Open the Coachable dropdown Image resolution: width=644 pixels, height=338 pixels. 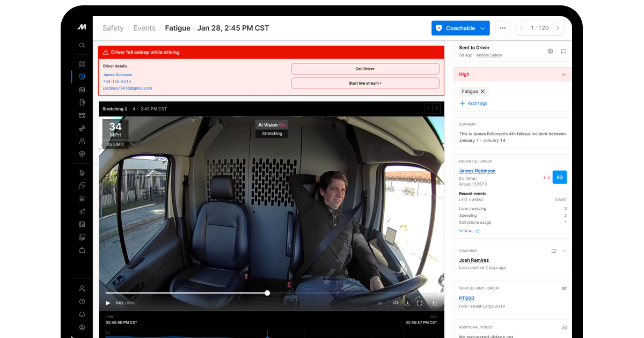tap(460, 28)
